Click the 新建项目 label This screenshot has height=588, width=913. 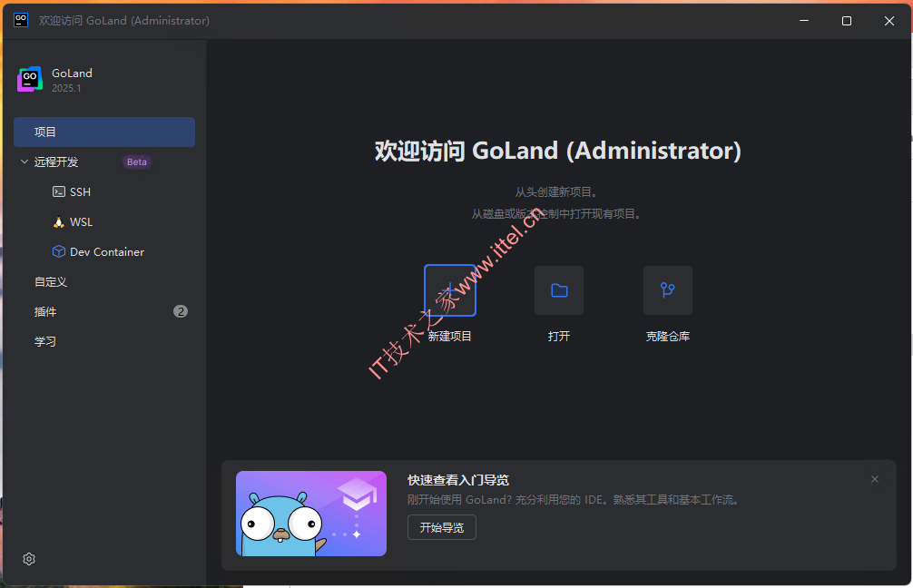pos(450,337)
